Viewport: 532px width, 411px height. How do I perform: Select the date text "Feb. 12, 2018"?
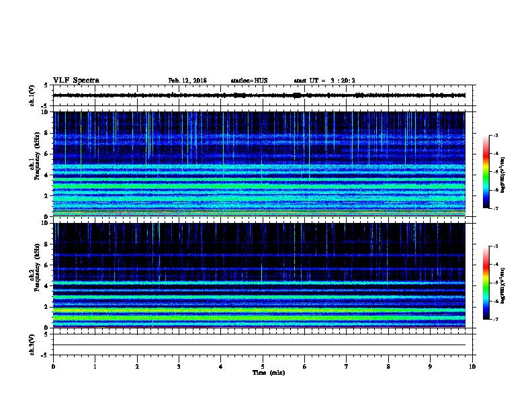(187, 81)
